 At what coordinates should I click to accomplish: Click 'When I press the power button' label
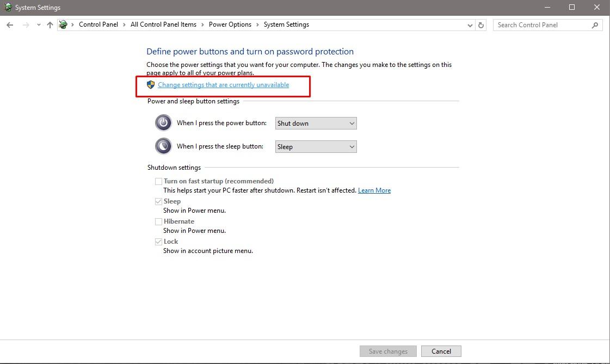(x=222, y=123)
